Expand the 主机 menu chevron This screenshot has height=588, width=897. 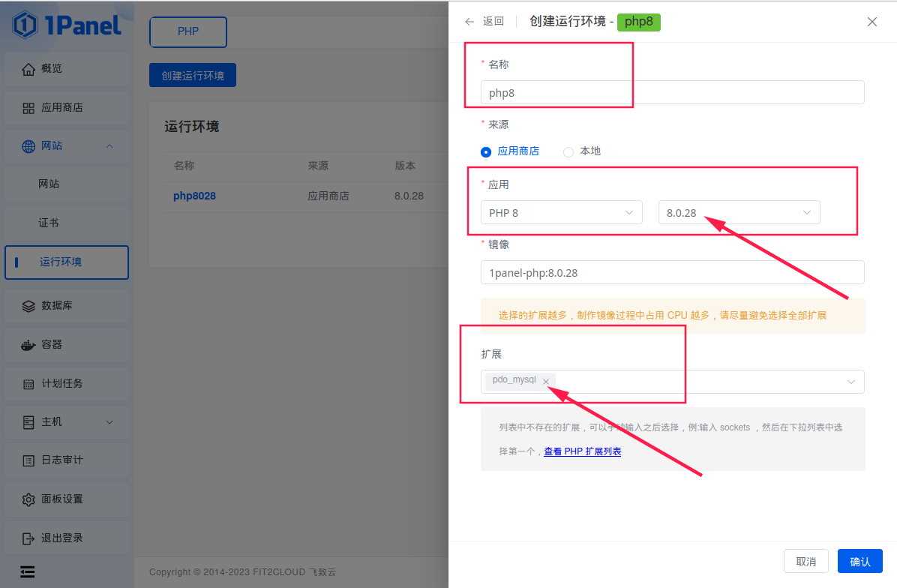pos(109,422)
